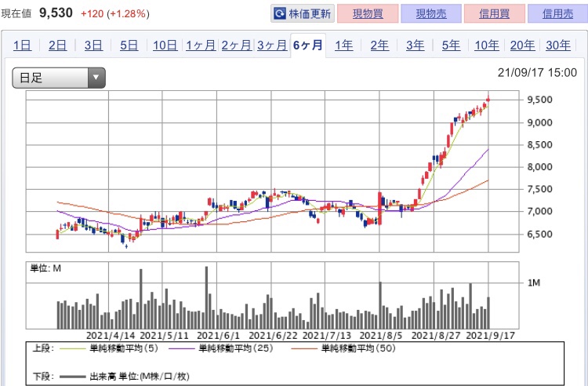Choose the 5日 period tab
Image resolution: width=588 pixels, height=386 pixels.
[x=129, y=46]
